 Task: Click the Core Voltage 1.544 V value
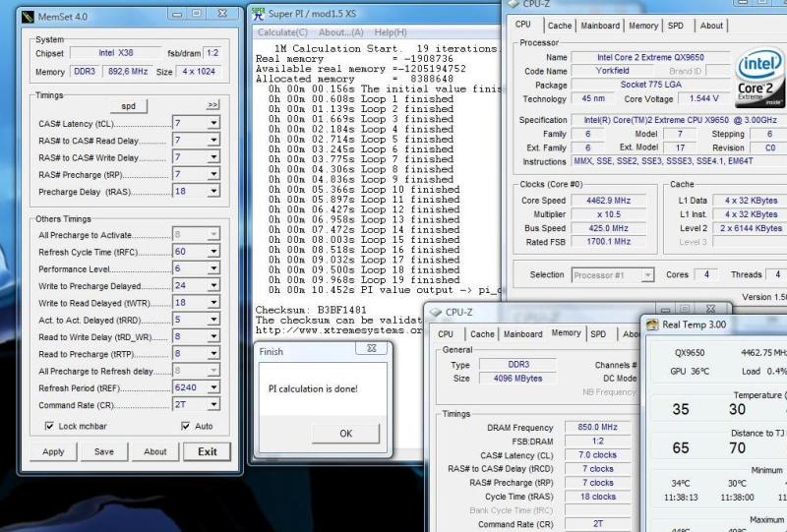click(x=703, y=99)
